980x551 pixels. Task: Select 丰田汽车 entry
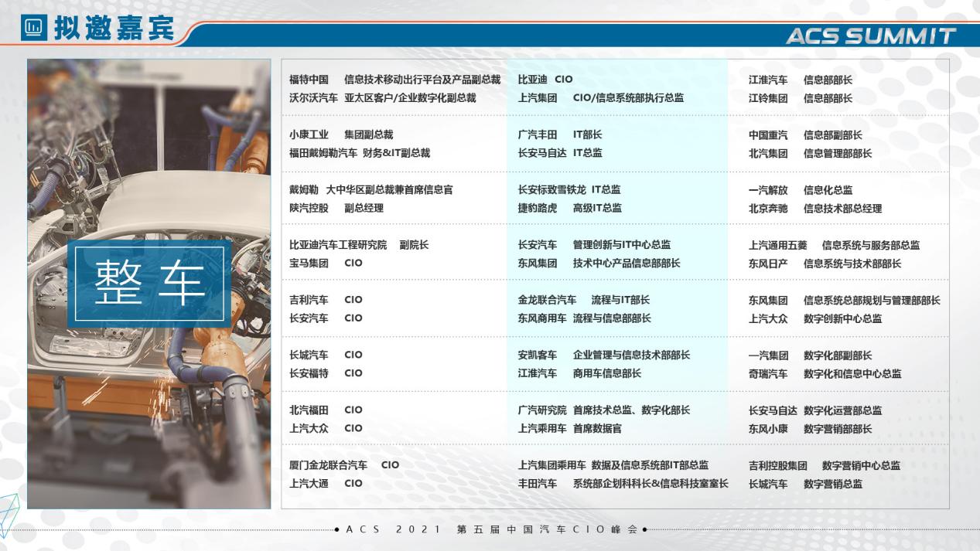(538, 484)
